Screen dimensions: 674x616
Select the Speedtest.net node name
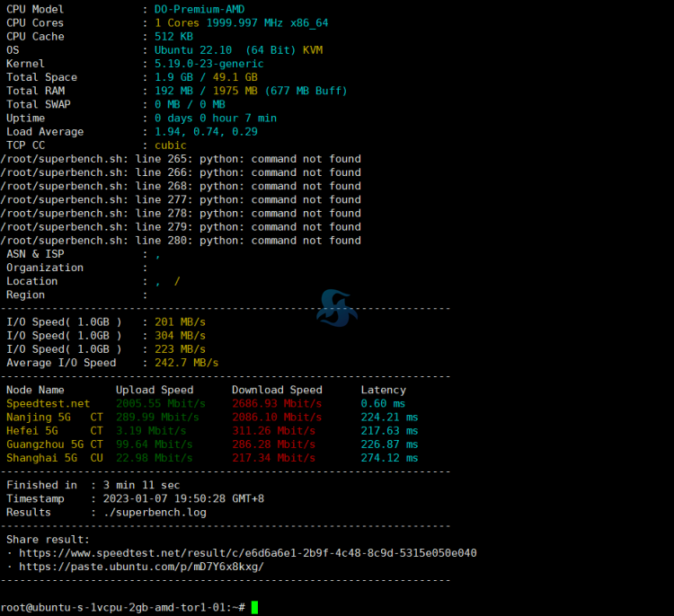coord(49,404)
